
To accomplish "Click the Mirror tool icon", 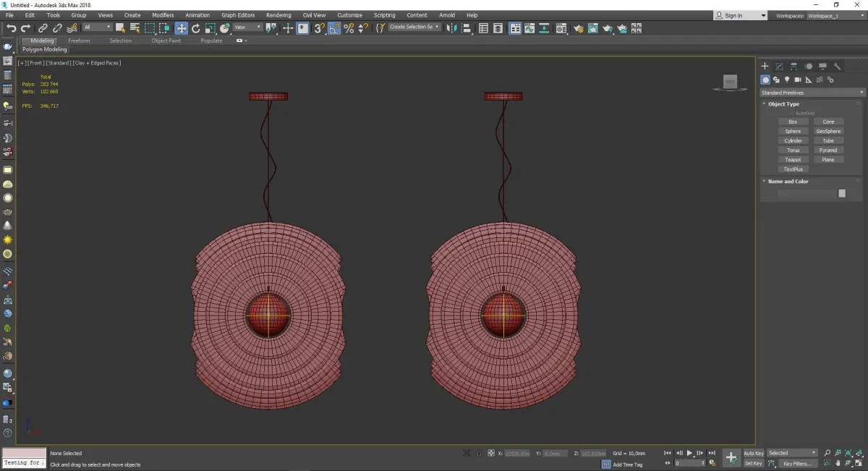I will click(x=452, y=28).
